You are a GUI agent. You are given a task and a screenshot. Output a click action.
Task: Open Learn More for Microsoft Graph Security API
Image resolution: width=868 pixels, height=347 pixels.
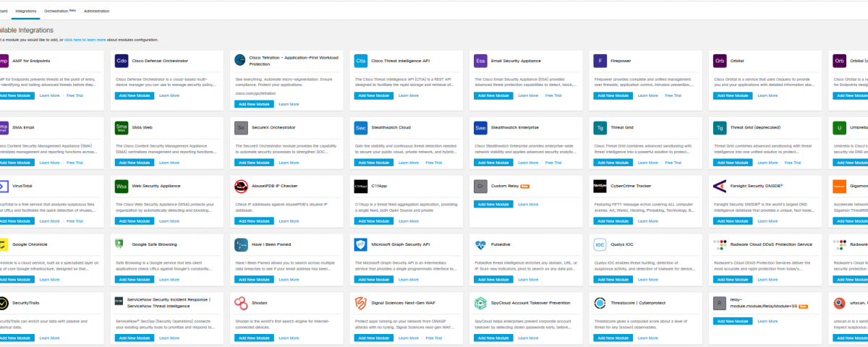coord(409,279)
